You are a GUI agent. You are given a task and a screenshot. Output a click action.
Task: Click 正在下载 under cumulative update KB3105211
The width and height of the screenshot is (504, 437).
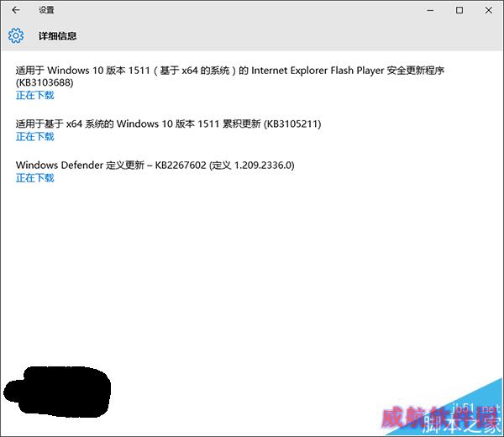click(35, 137)
